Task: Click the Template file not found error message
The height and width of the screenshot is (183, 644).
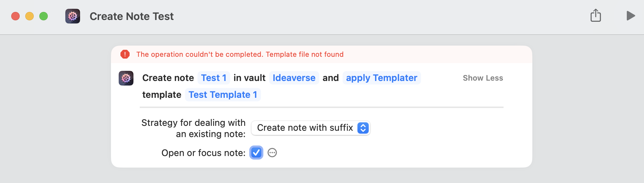Action: (240, 54)
